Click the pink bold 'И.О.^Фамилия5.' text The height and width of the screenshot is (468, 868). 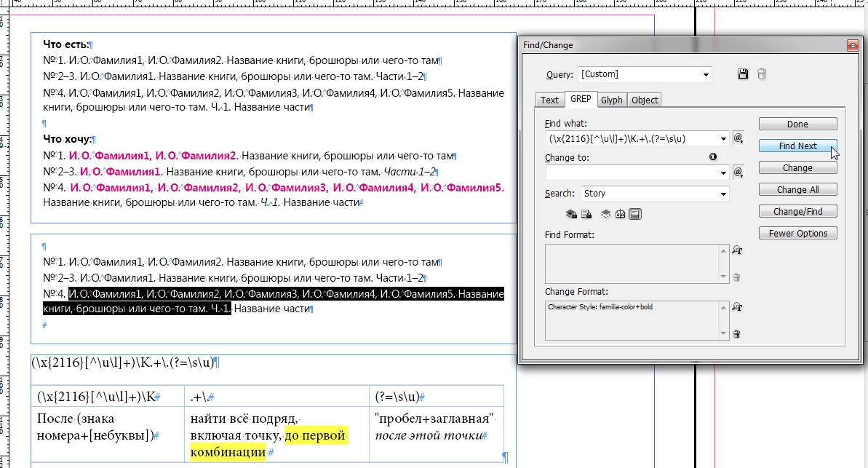click(x=462, y=188)
